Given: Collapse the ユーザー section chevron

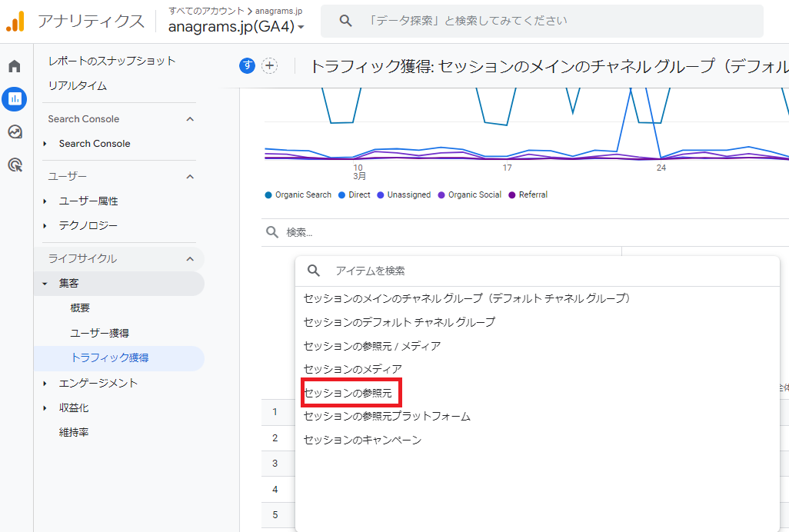Looking at the screenshot, I should tap(190, 177).
